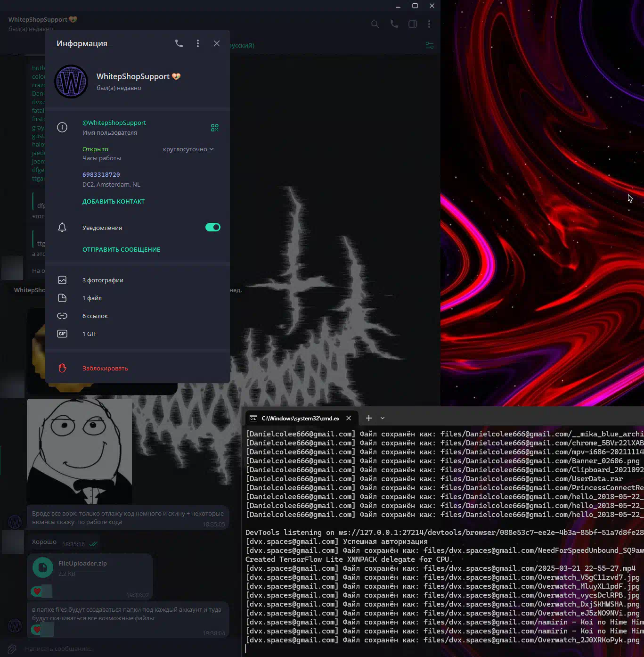Click ДОБАВИТЬ КОНТАКТ link

[114, 202]
